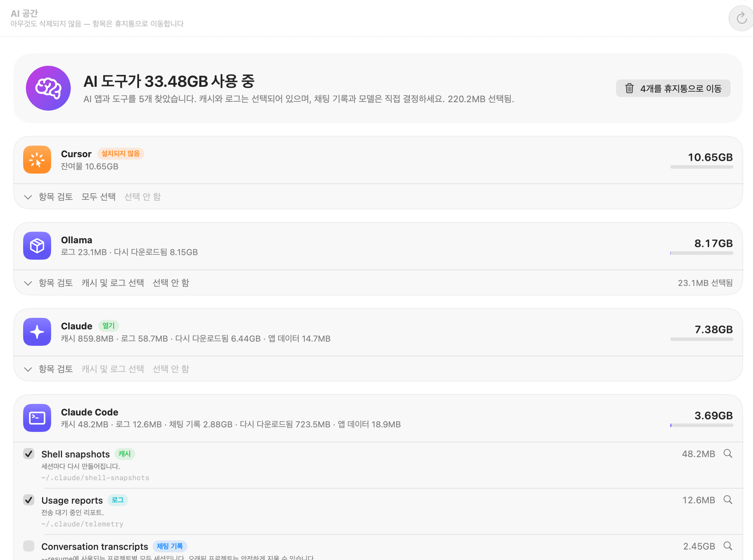The width and height of the screenshot is (753, 560).
Task: Click the Claude 7.38GB usage bar
Action: point(702,339)
